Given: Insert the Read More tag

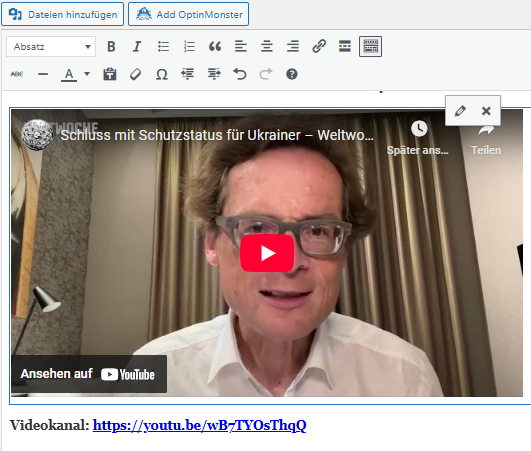Looking at the screenshot, I should 345,46.
